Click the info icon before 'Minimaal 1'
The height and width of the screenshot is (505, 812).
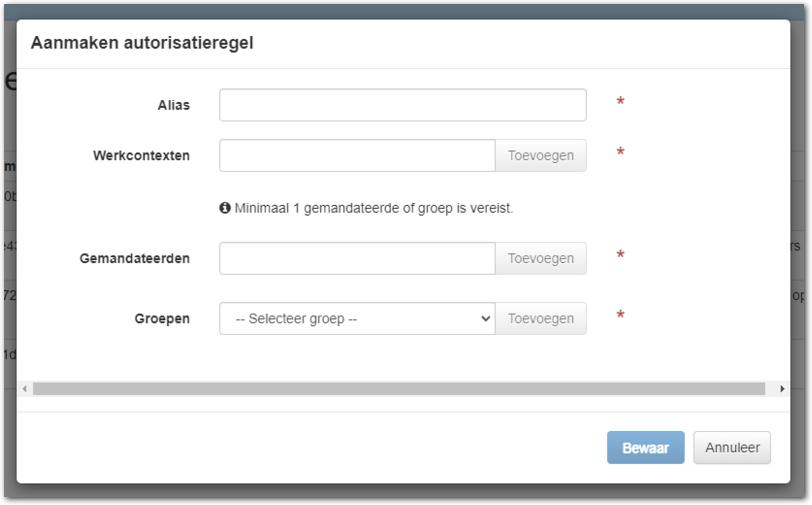click(225, 208)
